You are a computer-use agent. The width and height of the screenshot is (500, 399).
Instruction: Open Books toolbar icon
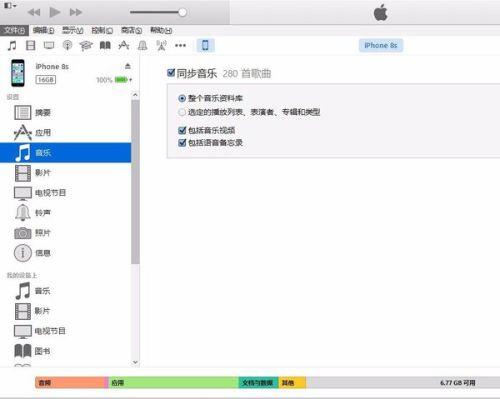[x=105, y=45]
